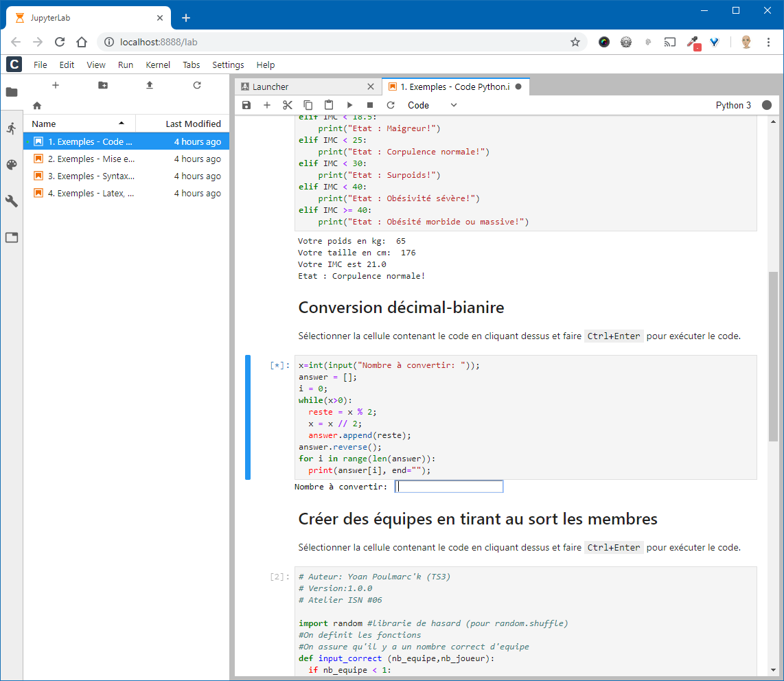Image resolution: width=784 pixels, height=681 pixels.
Task: Open the Chrome profile avatar
Action: coord(746,42)
